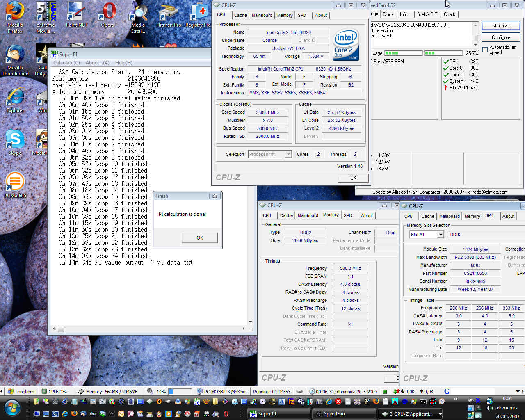Click Intel Core 2 Duo E6320 name field
The image size is (525, 420).
(288, 32)
